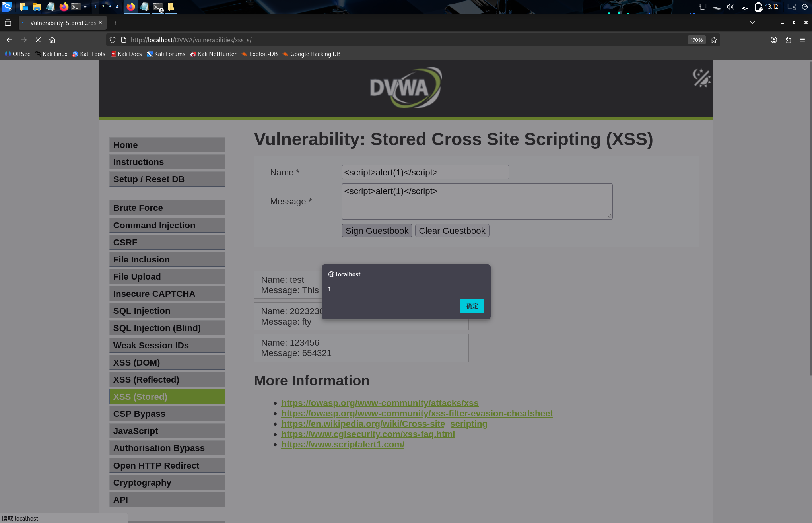Click the page vertical scrollbar
This screenshot has width=812, height=523.
810,219
